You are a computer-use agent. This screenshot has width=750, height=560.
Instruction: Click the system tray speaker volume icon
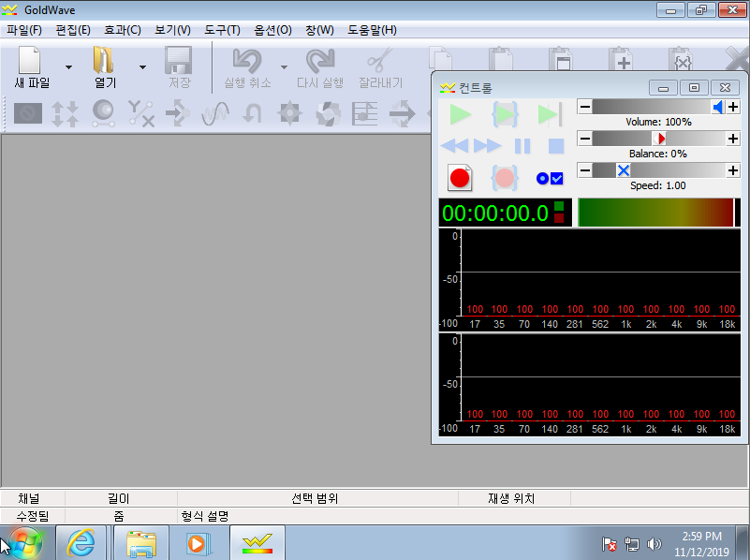(x=654, y=544)
